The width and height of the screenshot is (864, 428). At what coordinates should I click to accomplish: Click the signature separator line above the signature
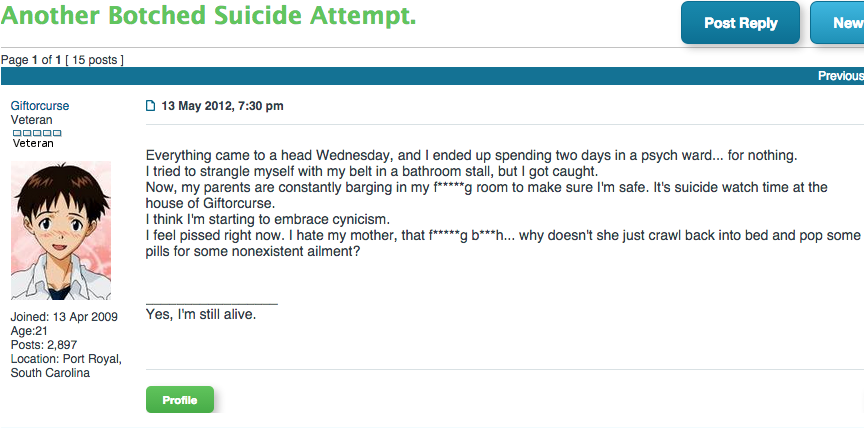212,304
